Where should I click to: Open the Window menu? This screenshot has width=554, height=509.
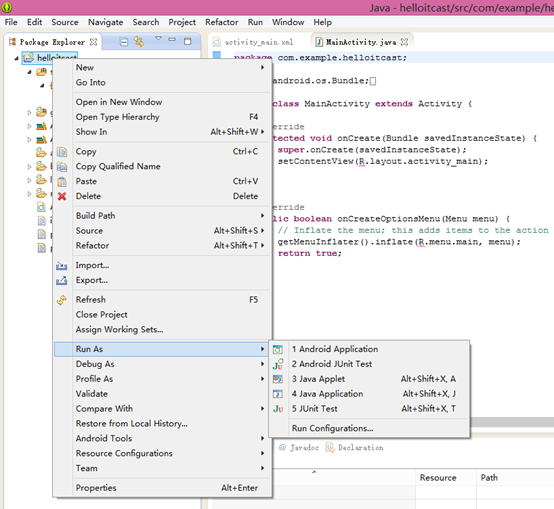(x=288, y=22)
